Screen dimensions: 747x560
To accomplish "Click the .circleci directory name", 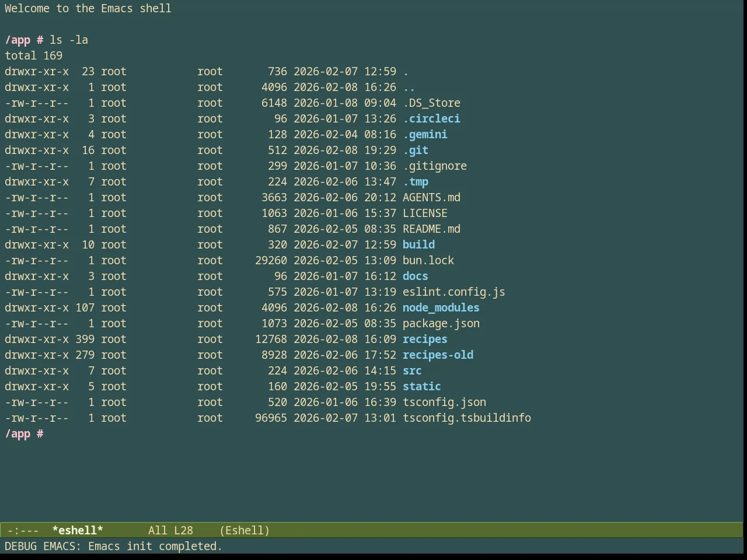I will pyautogui.click(x=431, y=118).
